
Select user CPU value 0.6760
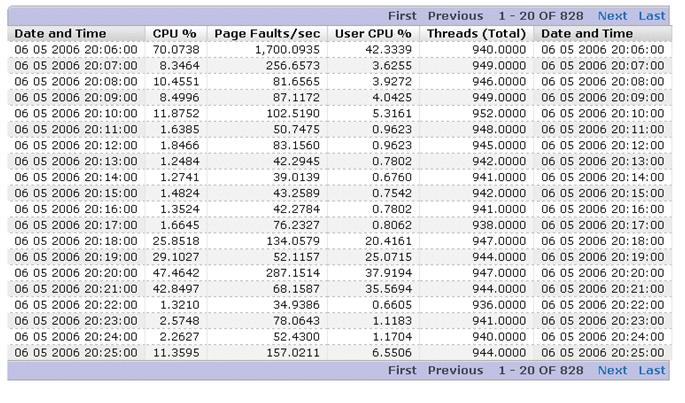(392, 177)
